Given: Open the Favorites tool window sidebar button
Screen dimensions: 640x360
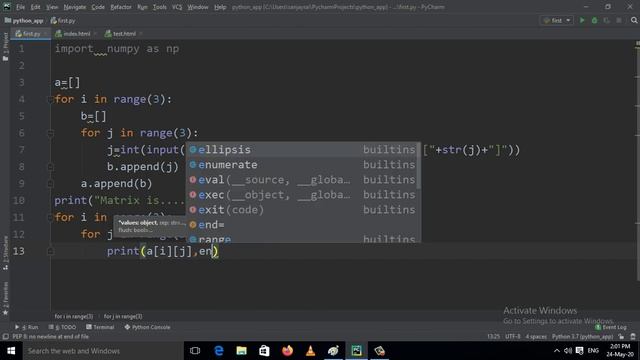Looking at the screenshot, I should coord(5,298).
